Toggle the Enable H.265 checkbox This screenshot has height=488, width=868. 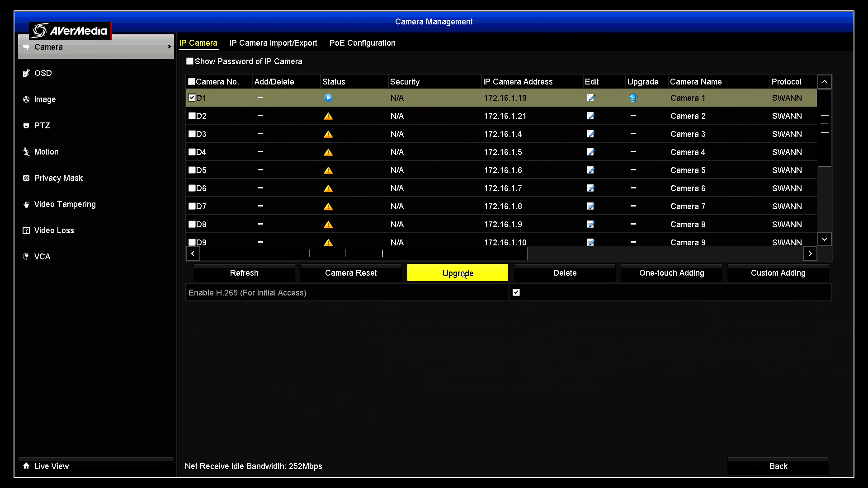[516, 292]
